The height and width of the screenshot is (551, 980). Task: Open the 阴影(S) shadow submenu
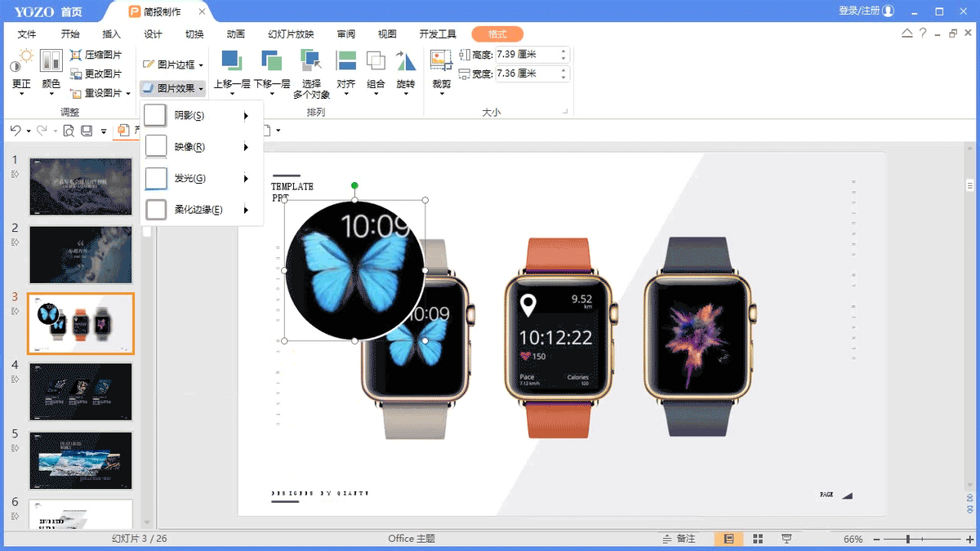pyautogui.click(x=202, y=116)
